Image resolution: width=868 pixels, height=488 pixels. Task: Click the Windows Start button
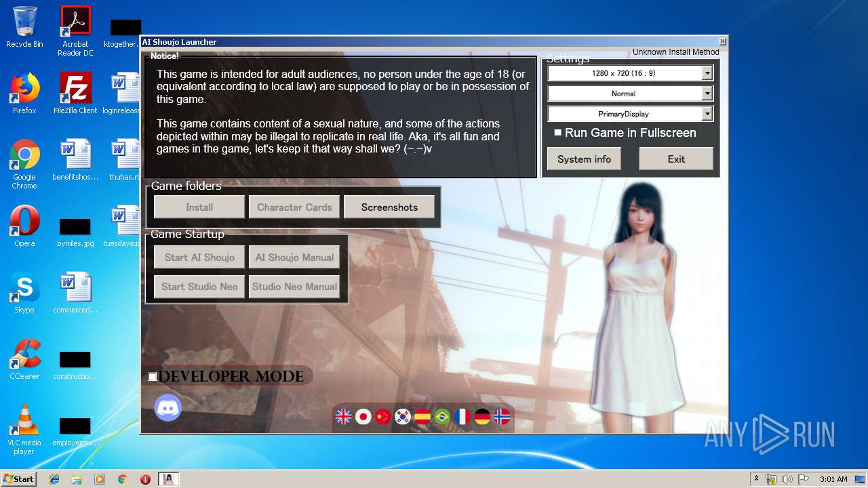pyautogui.click(x=19, y=479)
